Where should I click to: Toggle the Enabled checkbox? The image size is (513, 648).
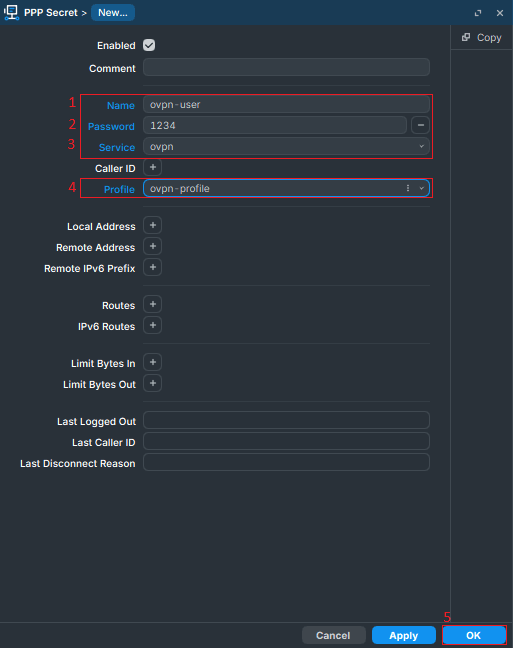click(x=149, y=45)
